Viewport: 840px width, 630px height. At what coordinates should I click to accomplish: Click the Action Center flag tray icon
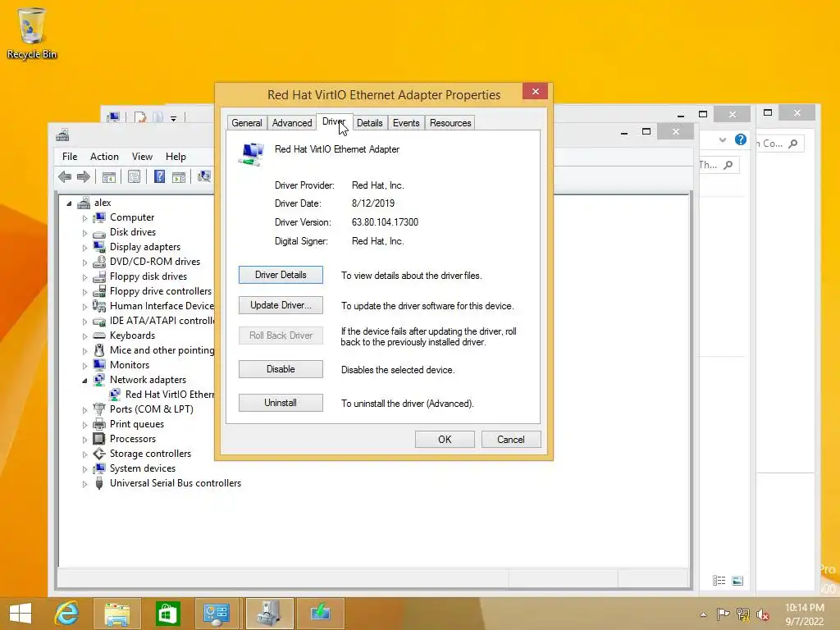(723, 614)
